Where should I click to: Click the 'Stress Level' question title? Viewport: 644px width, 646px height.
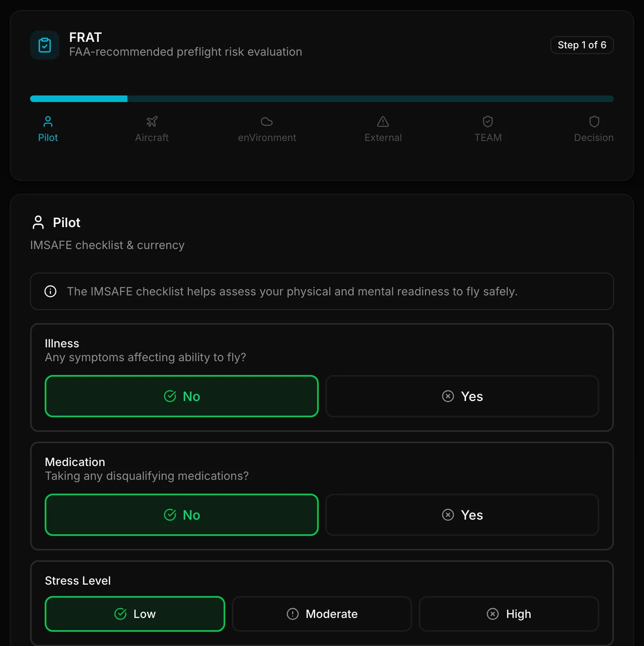click(78, 581)
